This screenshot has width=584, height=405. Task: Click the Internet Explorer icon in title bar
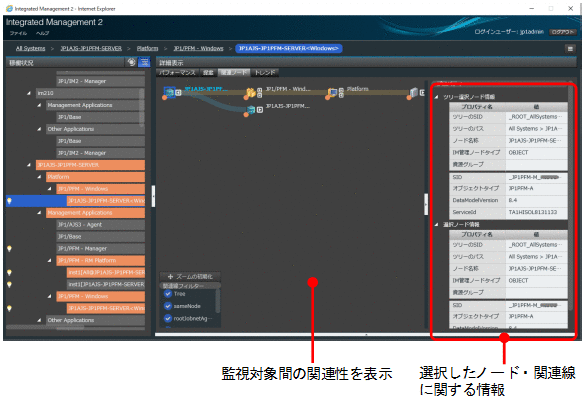click(9, 8)
